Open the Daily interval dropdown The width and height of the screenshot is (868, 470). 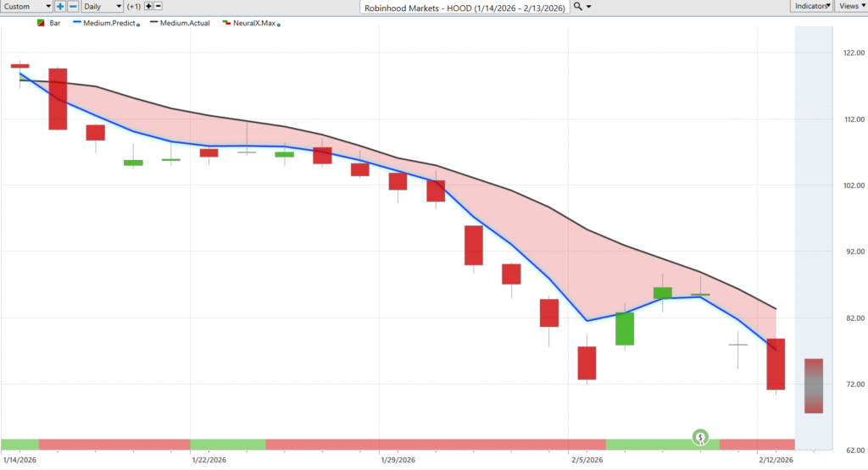click(x=102, y=6)
